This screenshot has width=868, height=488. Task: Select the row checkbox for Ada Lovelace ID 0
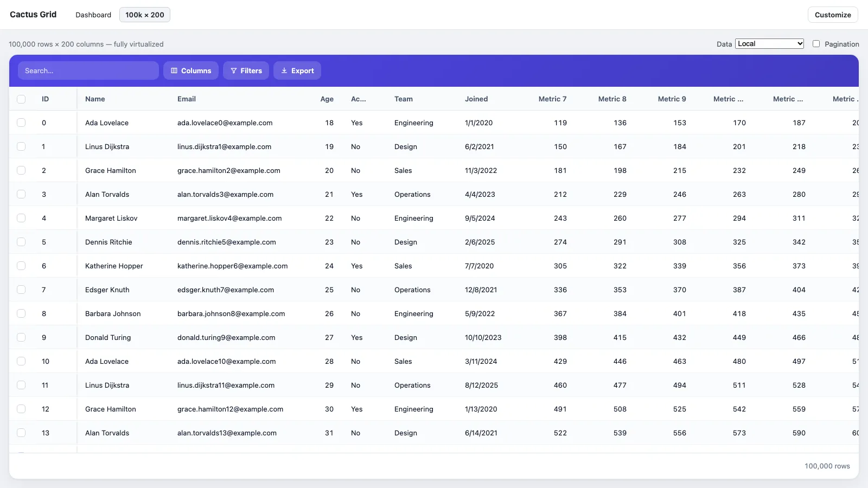click(21, 123)
